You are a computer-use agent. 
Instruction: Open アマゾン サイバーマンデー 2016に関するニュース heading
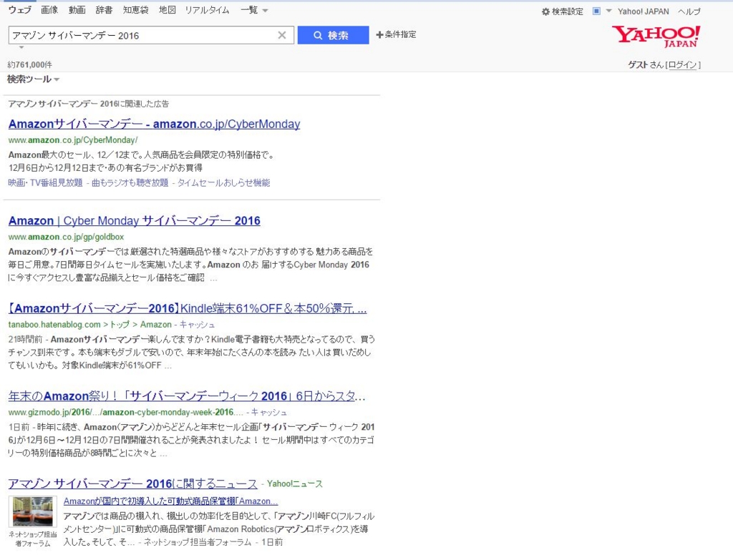click(132, 483)
